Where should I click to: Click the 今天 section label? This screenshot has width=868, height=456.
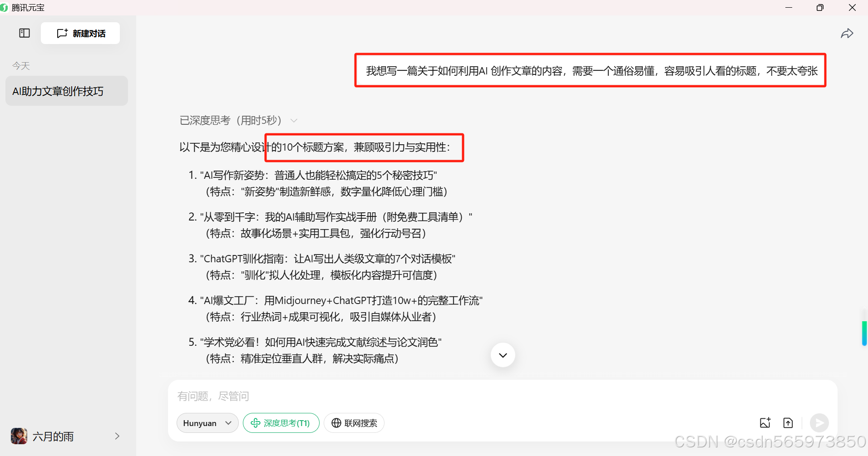pos(21,66)
